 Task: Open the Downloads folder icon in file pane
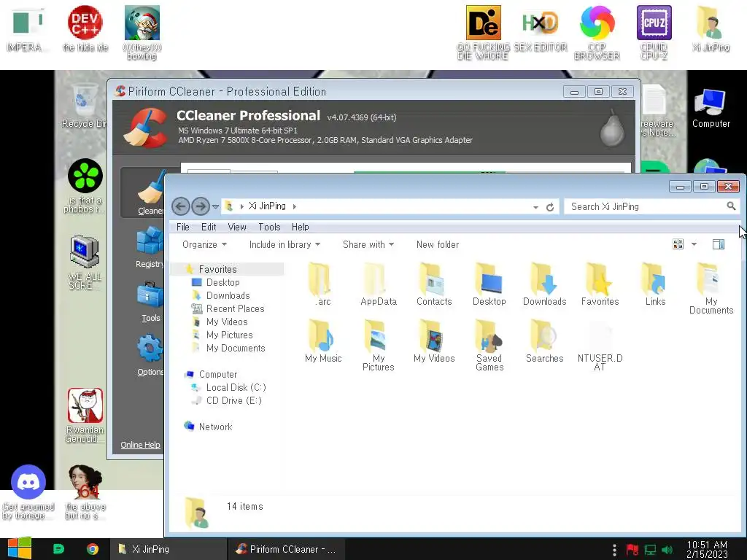544,284
